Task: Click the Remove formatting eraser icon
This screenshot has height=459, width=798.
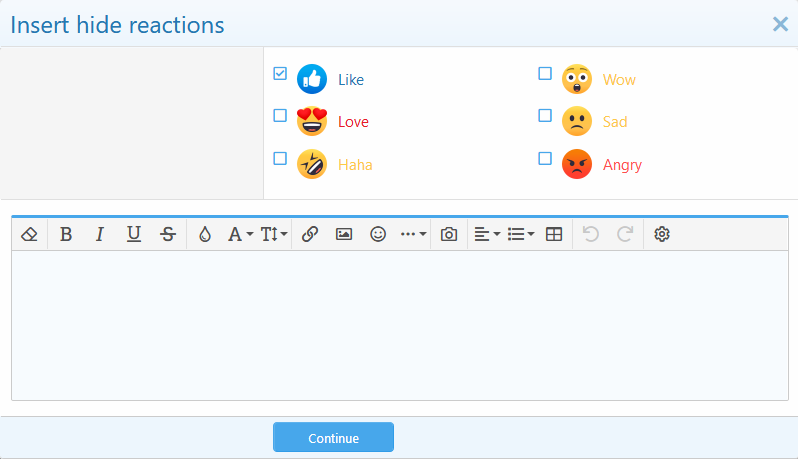Action: tap(29, 234)
